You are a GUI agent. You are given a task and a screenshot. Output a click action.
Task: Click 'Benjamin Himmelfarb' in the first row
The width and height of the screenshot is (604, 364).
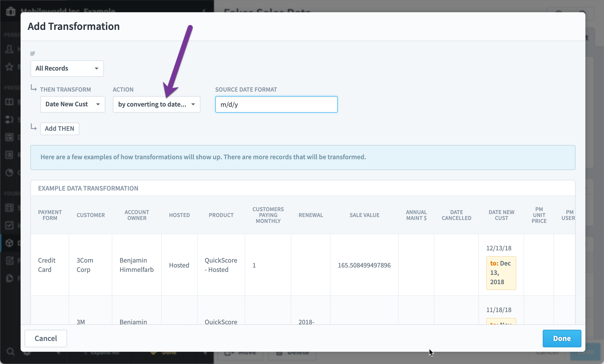137,265
